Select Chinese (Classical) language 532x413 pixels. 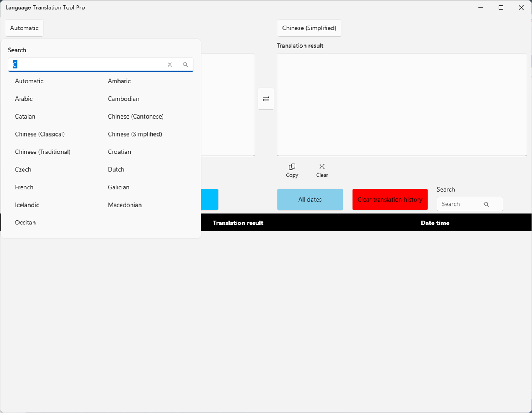(x=40, y=134)
